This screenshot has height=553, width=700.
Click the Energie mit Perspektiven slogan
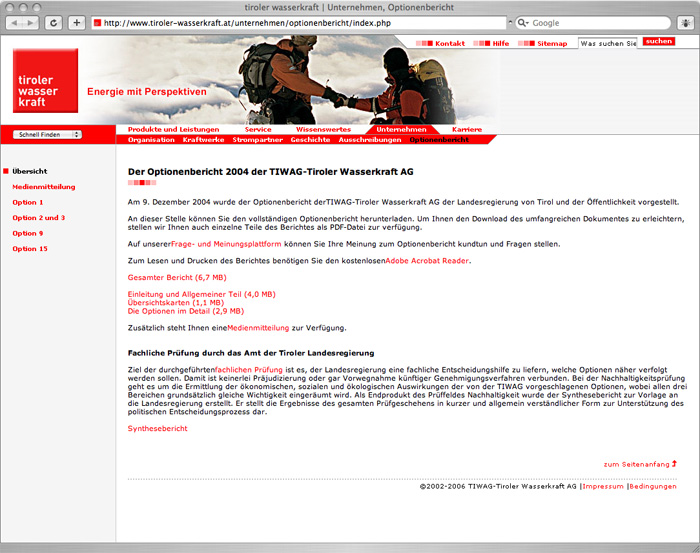point(147,91)
